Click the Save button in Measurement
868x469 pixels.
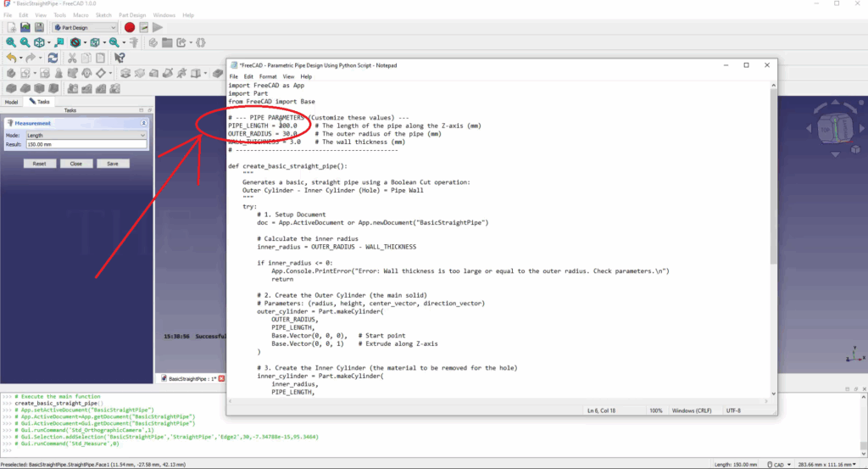(x=113, y=164)
